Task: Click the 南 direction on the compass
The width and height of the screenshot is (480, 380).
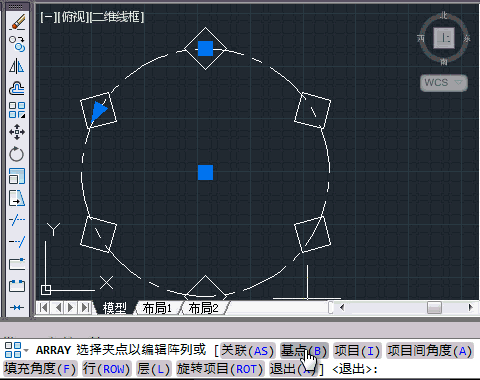Action: pyautogui.click(x=444, y=62)
